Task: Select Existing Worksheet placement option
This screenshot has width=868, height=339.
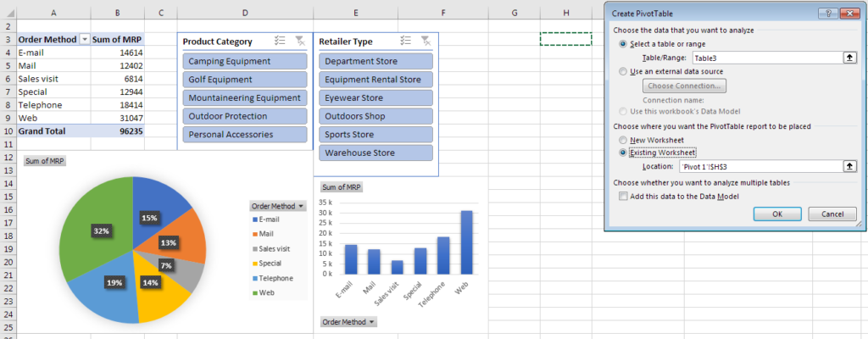Action: coord(623,153)
